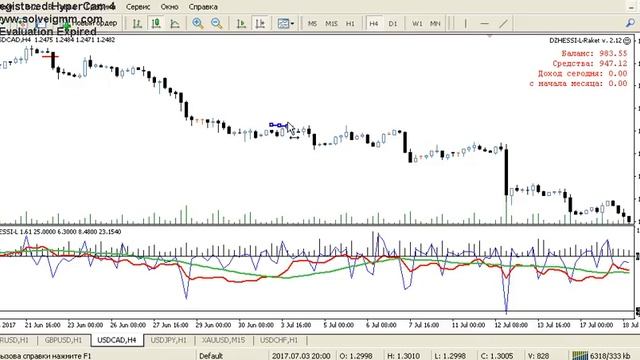640x360 pixels.
Task: Open the Сервис menu
Action: point(138,7)
